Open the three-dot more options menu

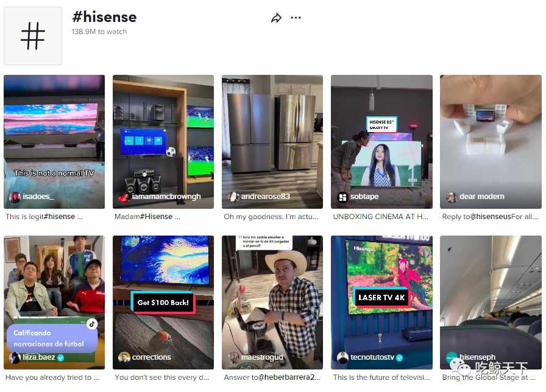pos(296,18)
